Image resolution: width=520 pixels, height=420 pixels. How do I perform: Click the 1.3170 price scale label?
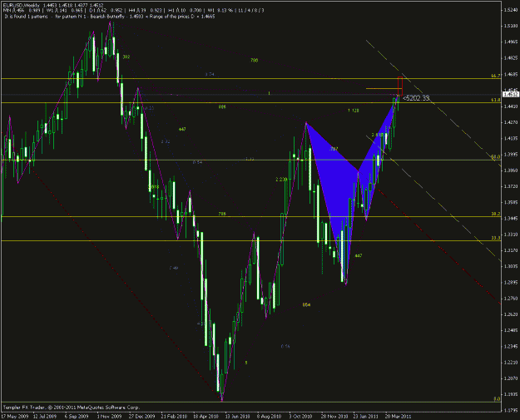click(x=511, y=250)
